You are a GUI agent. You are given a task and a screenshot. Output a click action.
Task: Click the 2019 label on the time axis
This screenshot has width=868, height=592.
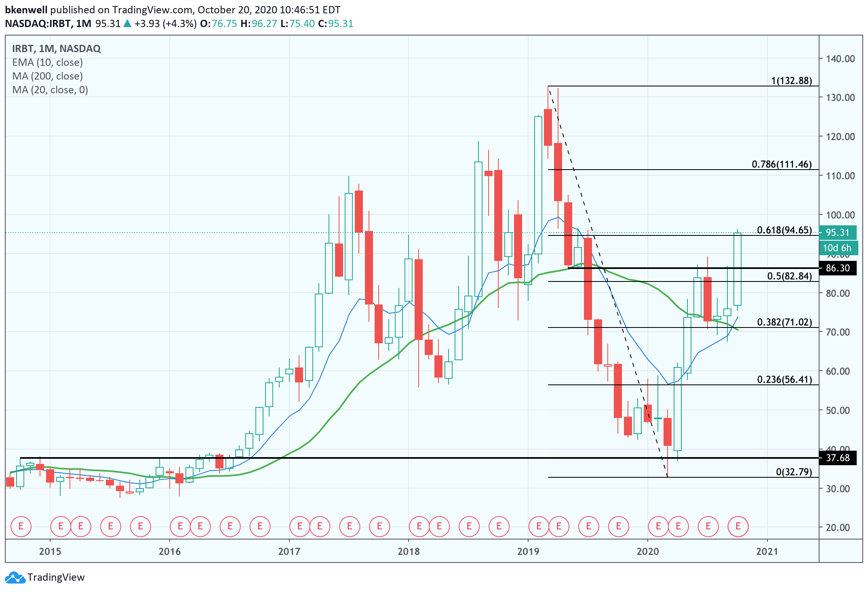[x=528, y=551]
